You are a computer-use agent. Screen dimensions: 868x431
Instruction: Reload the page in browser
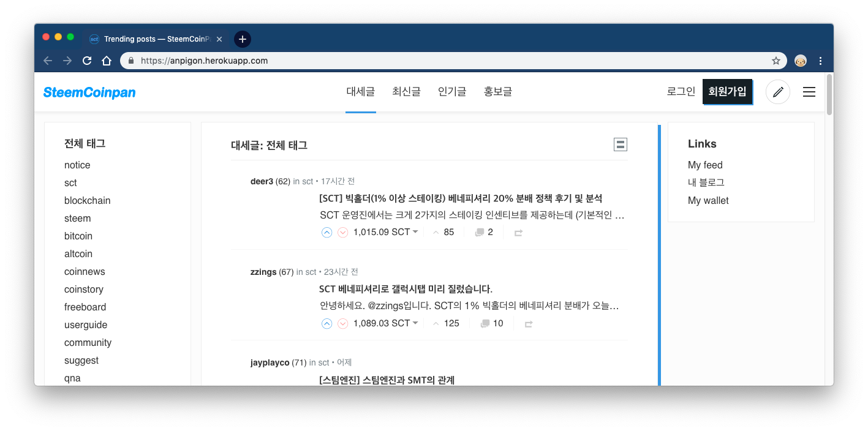(87, 61)
